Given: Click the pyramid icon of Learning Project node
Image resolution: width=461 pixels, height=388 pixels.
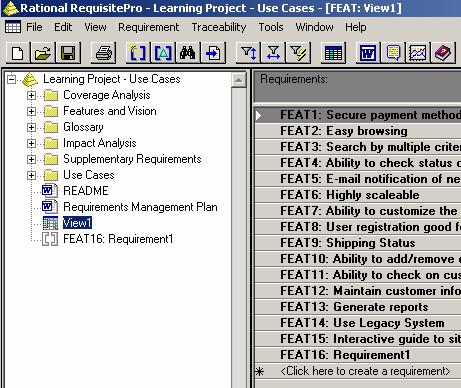Looking at the screenshot, I should pyautogui.click(x=30, y=79).
